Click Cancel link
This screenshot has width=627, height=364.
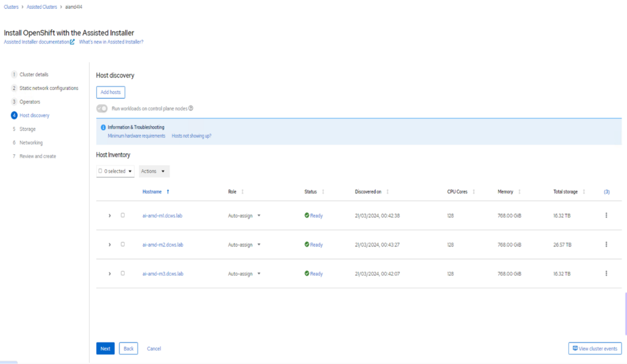tap(154, 349)
